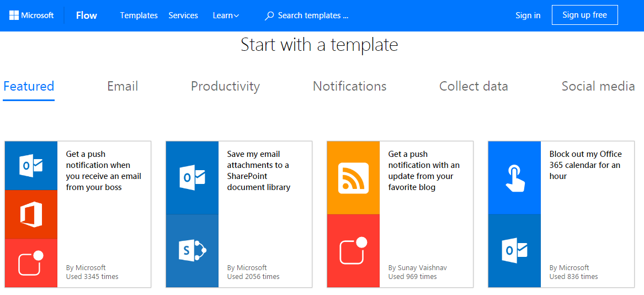Click the Microsoft logo in header
Screen dimensions: 644x295
(31, 15)
